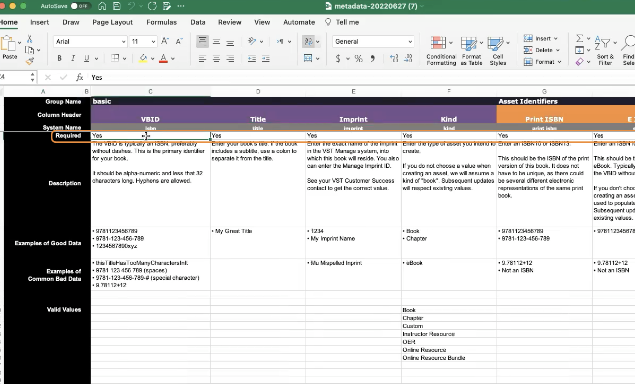Open the Borders dropdown arrow
Viewport: 635px width, 384px height.
coord(124,59)
